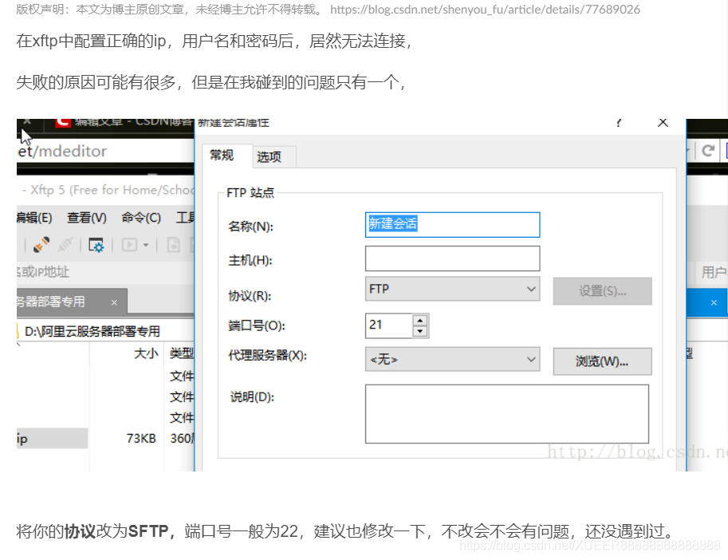Decrease the port number with the down arrow

419,331
